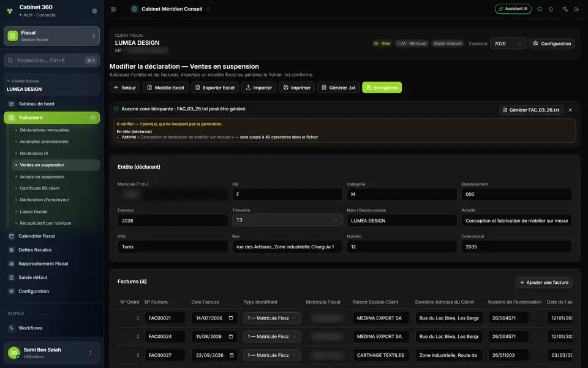Viewport: 588px width, 368px height.
Task: Edit the Rue field
Action: [287, 247]
